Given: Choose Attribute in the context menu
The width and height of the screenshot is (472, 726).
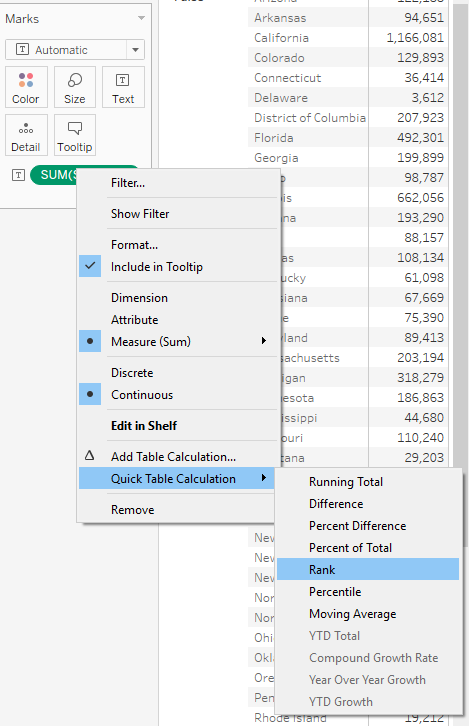Looking at the screenshot, I should point(134,320).
